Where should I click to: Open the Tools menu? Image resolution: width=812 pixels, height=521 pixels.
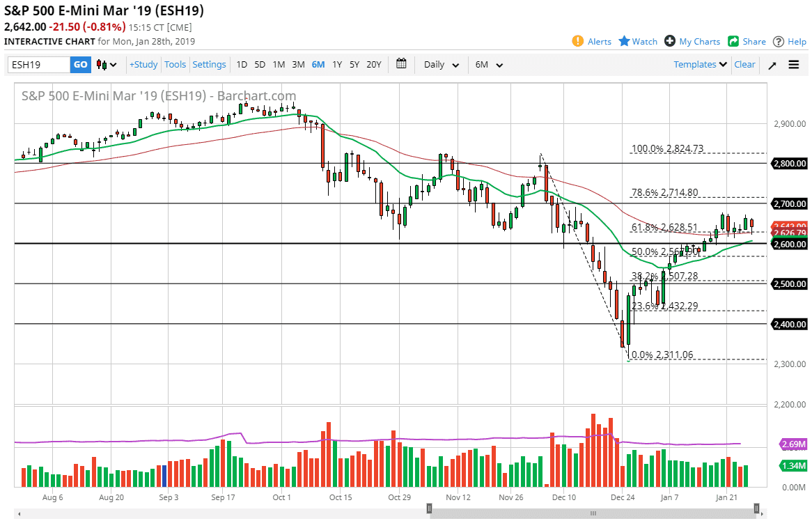pyautogui.click(x=175, y=64)
